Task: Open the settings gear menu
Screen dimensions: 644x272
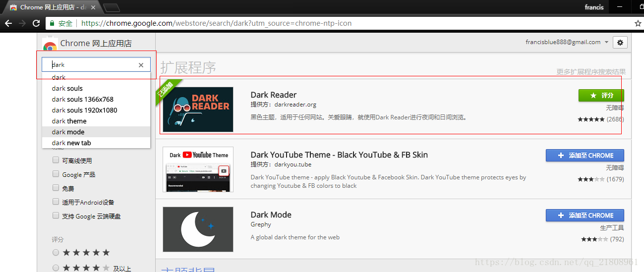Action: 620,43
